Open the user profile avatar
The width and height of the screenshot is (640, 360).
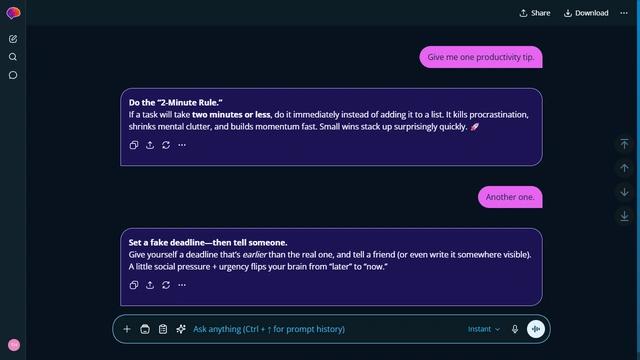point(14,344)
